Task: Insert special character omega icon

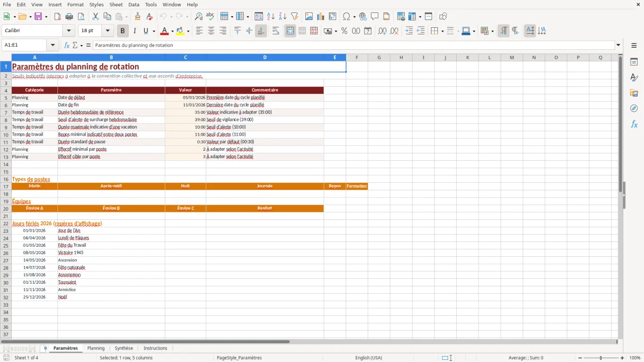Action: point(347,17)
